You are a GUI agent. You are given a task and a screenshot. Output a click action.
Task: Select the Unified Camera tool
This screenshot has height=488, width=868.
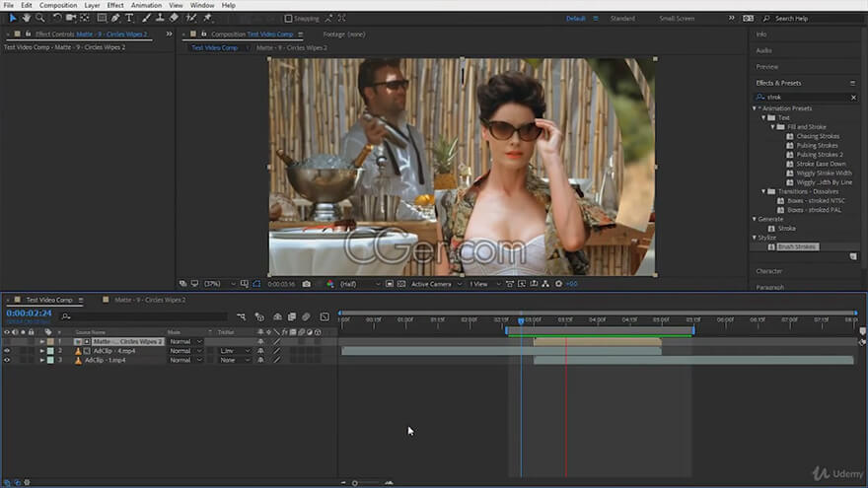click(70, 19)
